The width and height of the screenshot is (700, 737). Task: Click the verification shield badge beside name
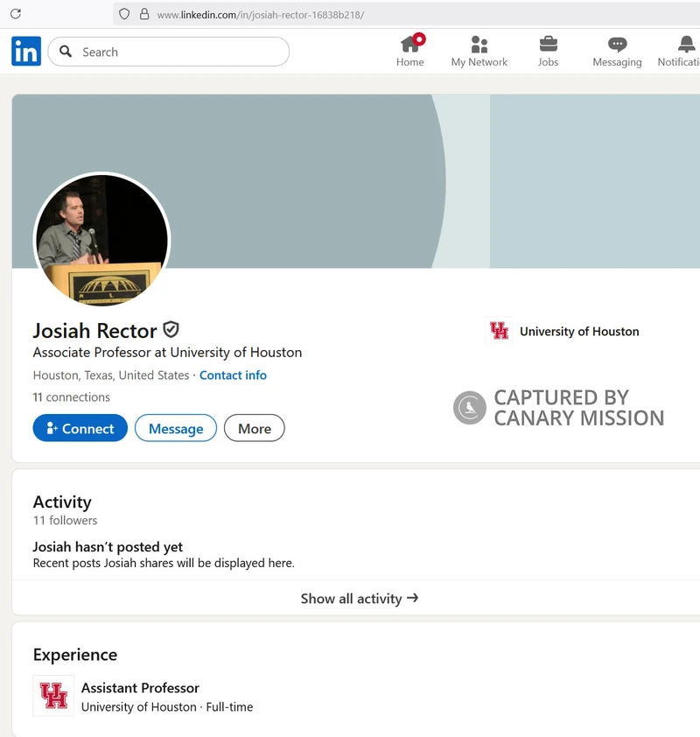(171, 330)
